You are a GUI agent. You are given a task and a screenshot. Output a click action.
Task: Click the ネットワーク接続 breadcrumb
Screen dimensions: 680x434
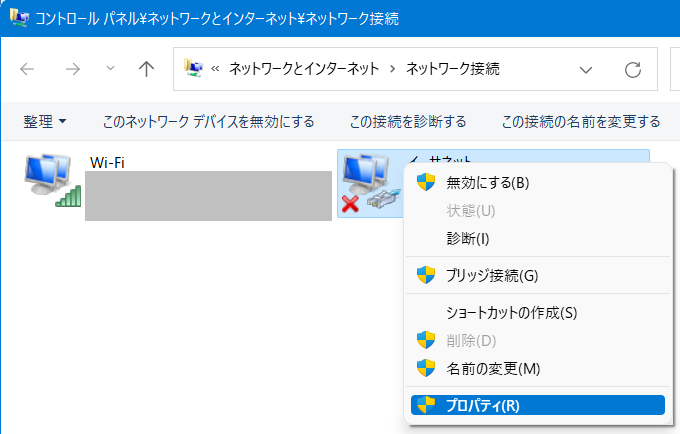coord(452,69)
